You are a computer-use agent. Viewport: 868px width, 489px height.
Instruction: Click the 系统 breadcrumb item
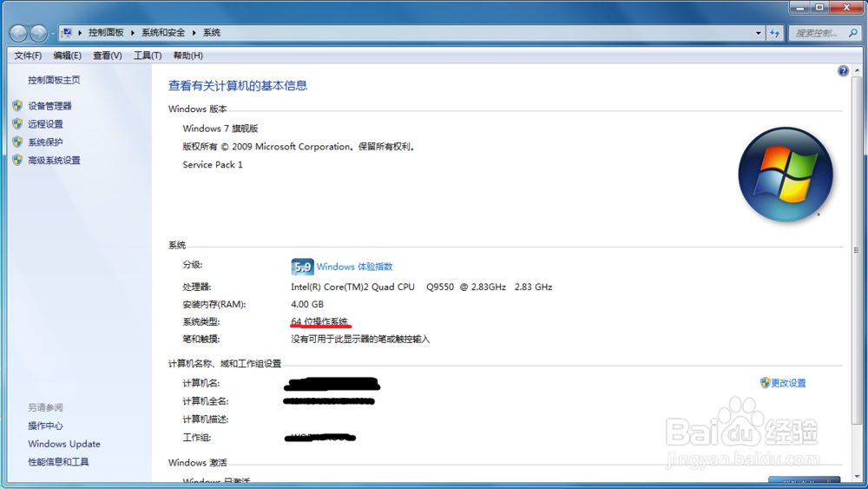(212, 33)
